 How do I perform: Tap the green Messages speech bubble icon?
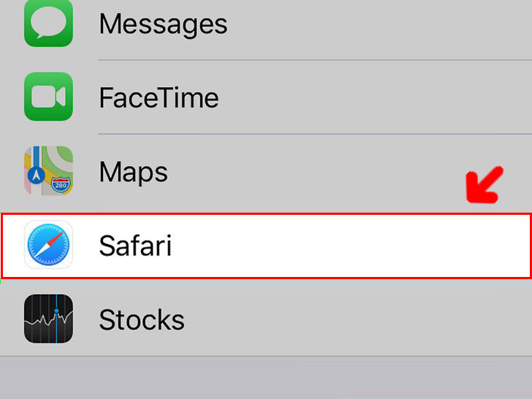coord(48,23)
